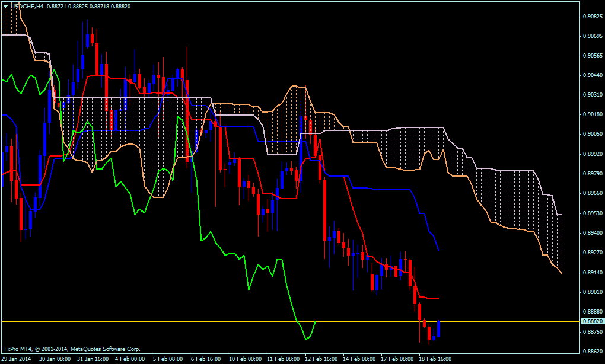Select the end of the green Chikou Span line
605x364 pixels.
(x=315, y=323)
